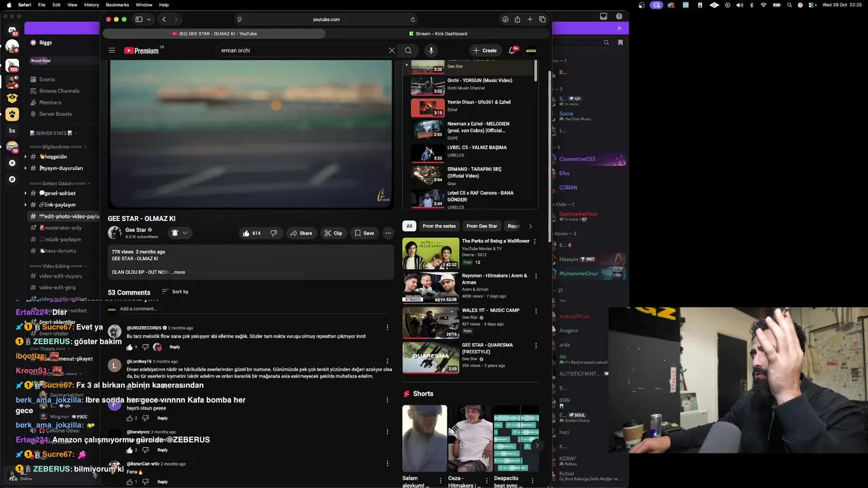Close the purple banner in Discord window
The image size is (868, 488).
pos(619,28)
